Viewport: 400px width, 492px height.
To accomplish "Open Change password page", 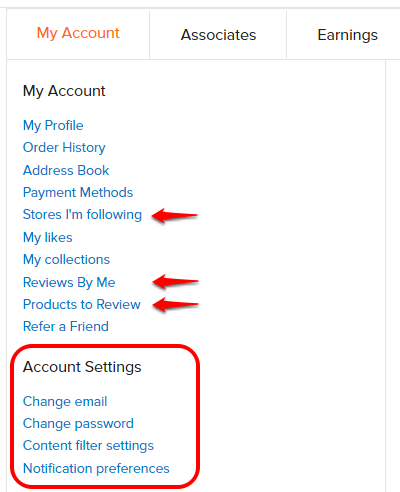I will [x=78, y=424].
